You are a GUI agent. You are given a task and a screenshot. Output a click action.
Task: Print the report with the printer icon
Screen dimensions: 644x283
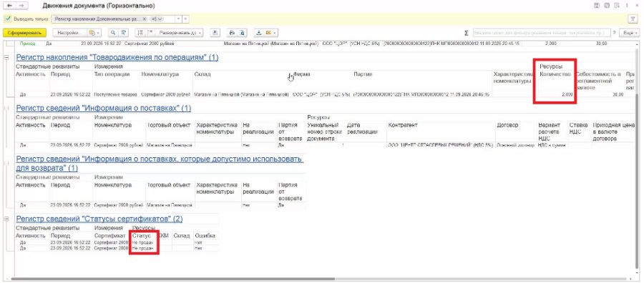[x=232, y=33]
